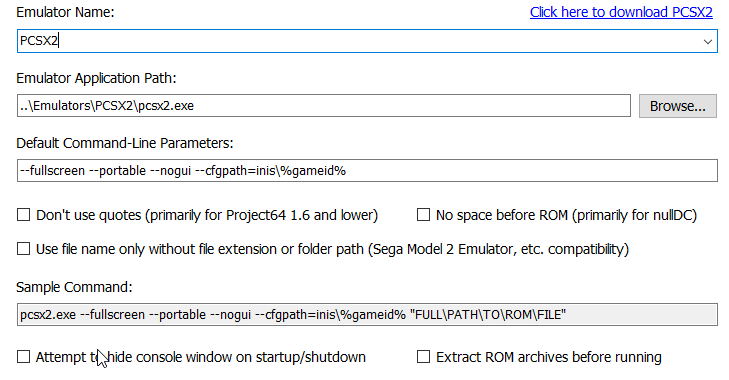Click the 'Emulator Name:' label
Image resolution: width=729 pixels, height=380 pixels.
[65, 13]
